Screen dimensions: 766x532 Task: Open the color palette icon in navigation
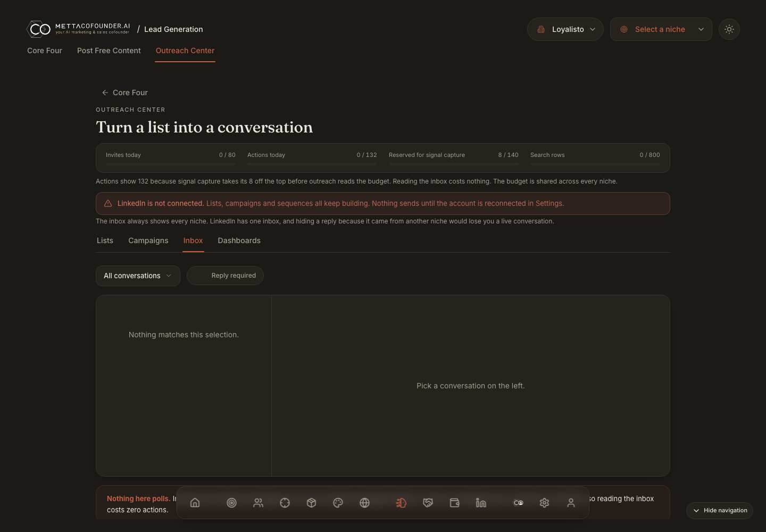(x=338, y=503)
